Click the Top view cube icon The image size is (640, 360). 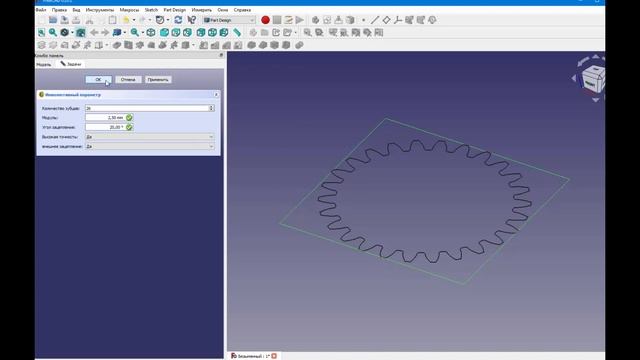176,33
